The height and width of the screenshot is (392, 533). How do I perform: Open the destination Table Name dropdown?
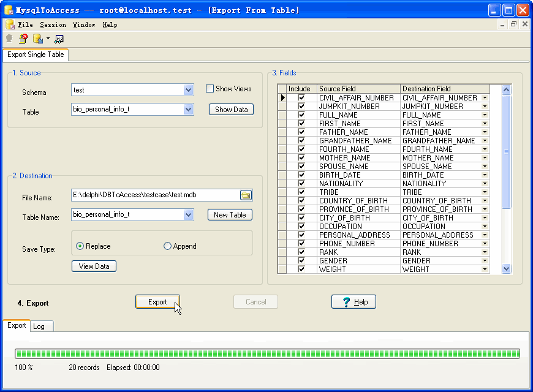pos(188,215)
